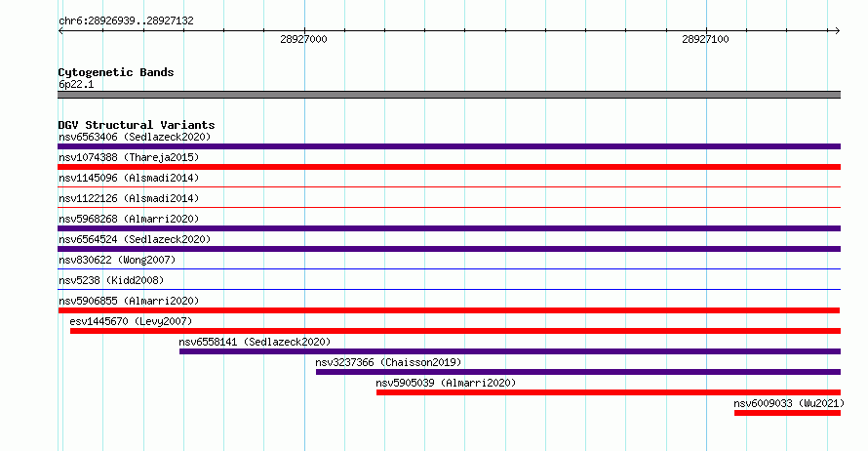Click the nsv5905039 (Almarri2020) label

446,383
